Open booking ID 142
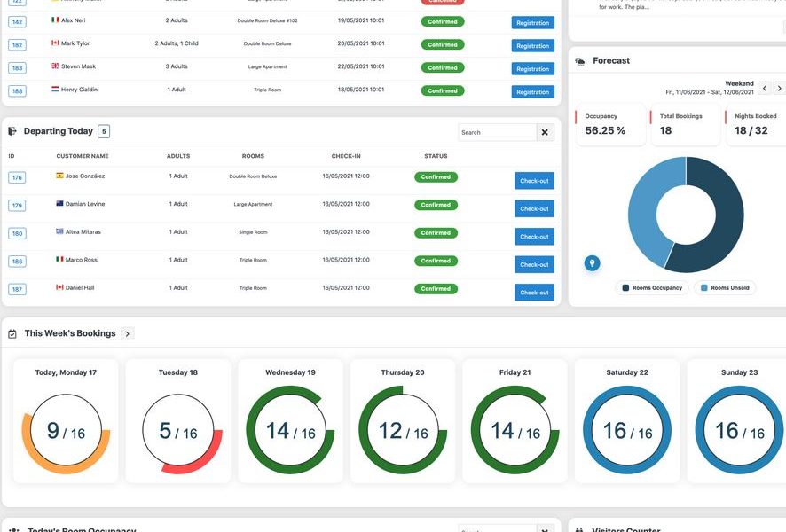The image size is (786, 532). (x=17, y=22)
